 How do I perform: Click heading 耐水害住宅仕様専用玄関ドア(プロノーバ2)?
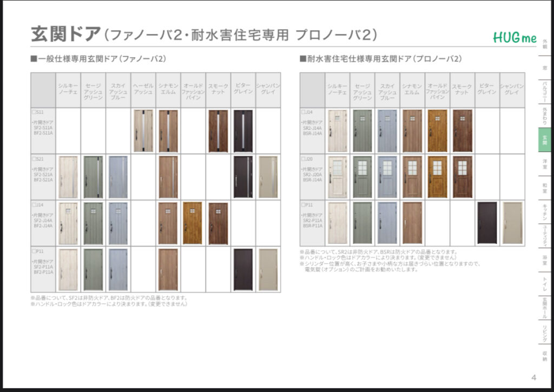pyautogui.click(x=381, y=58)
